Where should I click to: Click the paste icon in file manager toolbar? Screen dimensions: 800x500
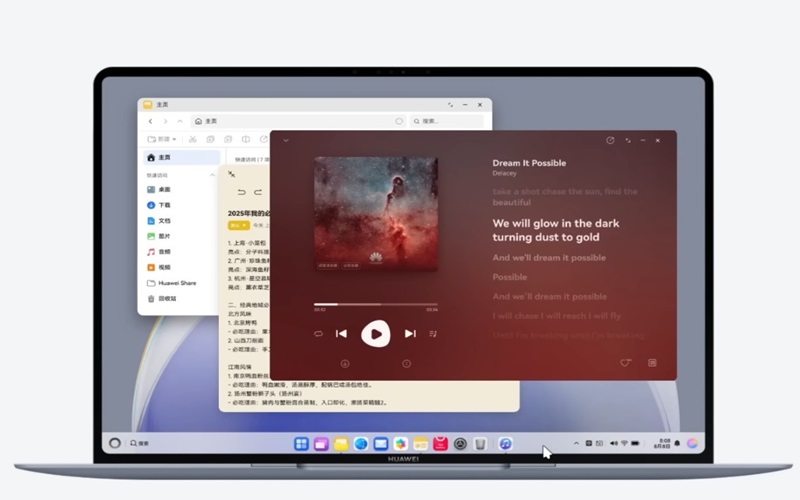click(228, 139)
